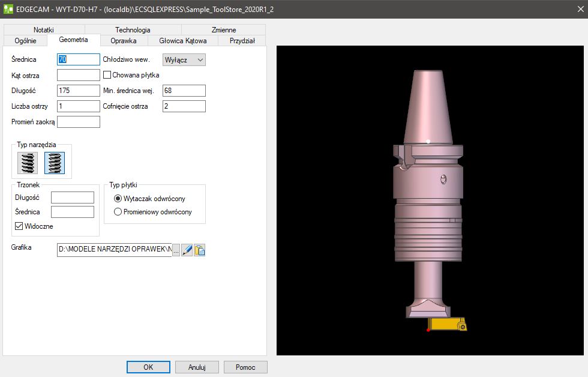
Task: Click the 3D tool holder preview
Action: [430, 201]
